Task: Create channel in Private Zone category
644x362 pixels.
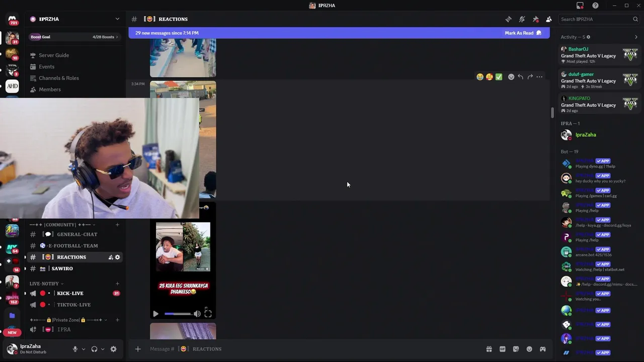Action: coord(117,320)
